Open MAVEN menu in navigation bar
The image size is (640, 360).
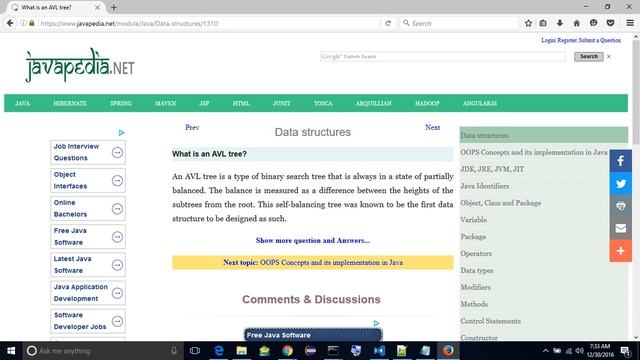165,103
